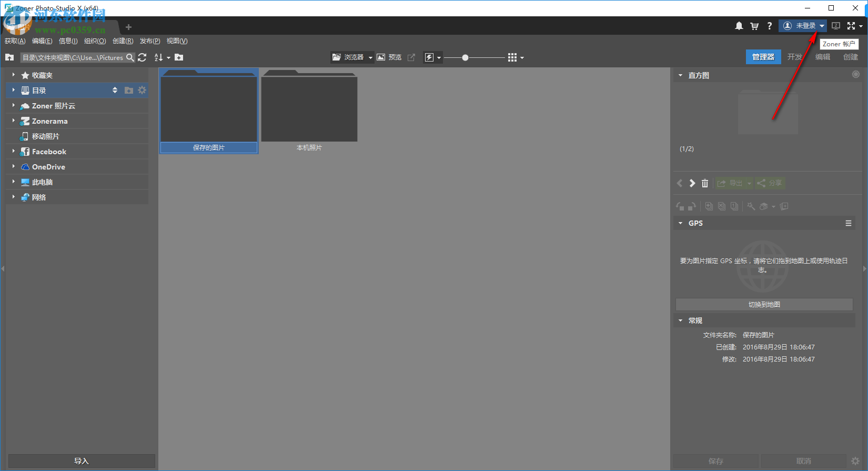
Task: Select the saved pictures folder thumbnail
Action: tap(209, 111)
